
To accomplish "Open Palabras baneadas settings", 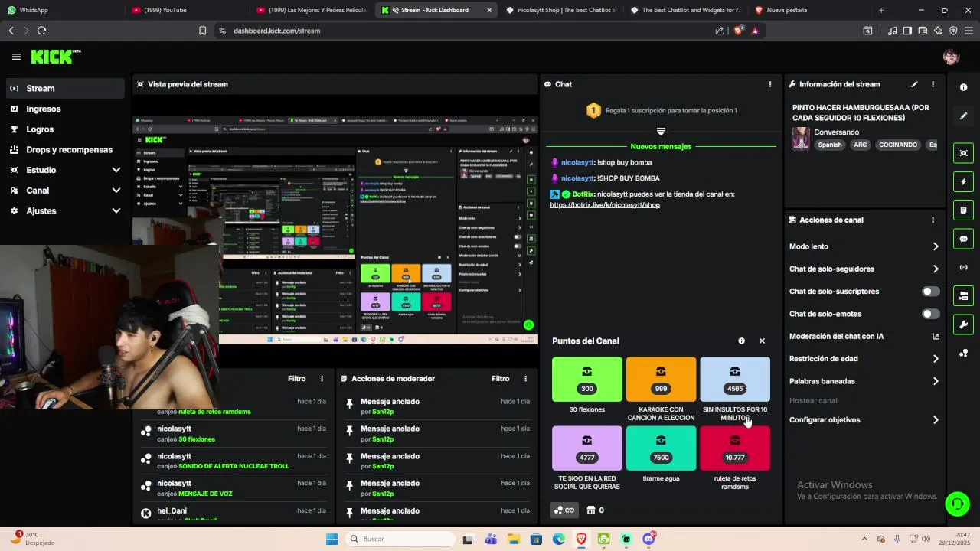I will click(x=864, y=381).
